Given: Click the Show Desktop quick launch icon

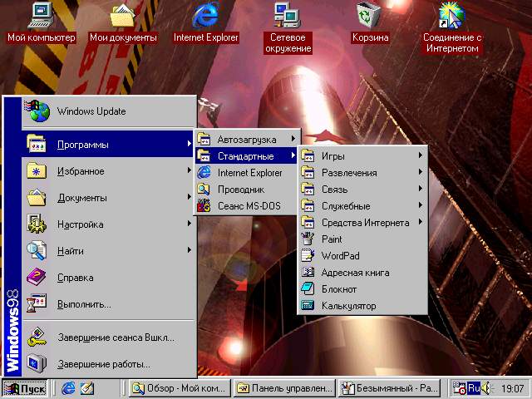Looking at the screenshot, I should [87, 388].
